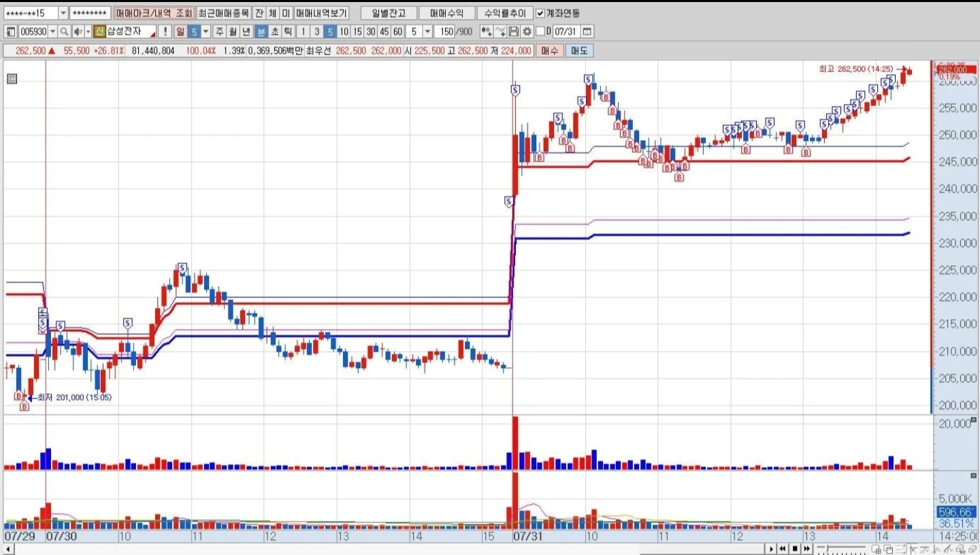Click the add indicator icon
980x555 pixels.
487,31
